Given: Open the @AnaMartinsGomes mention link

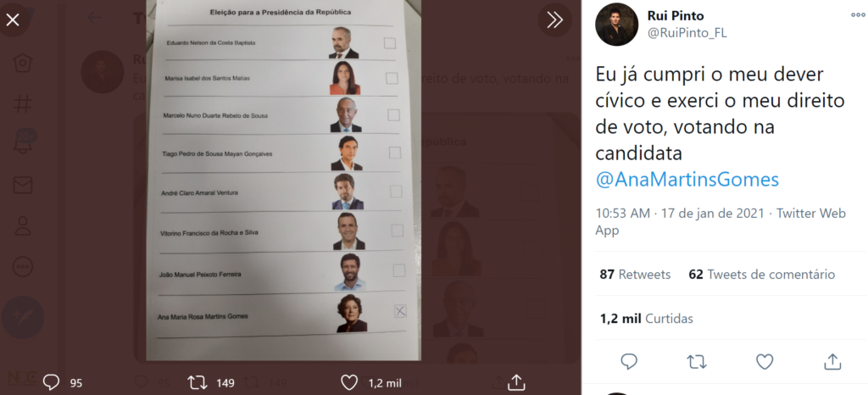Looking at the screenshot, I should click(x=687, y=180).
